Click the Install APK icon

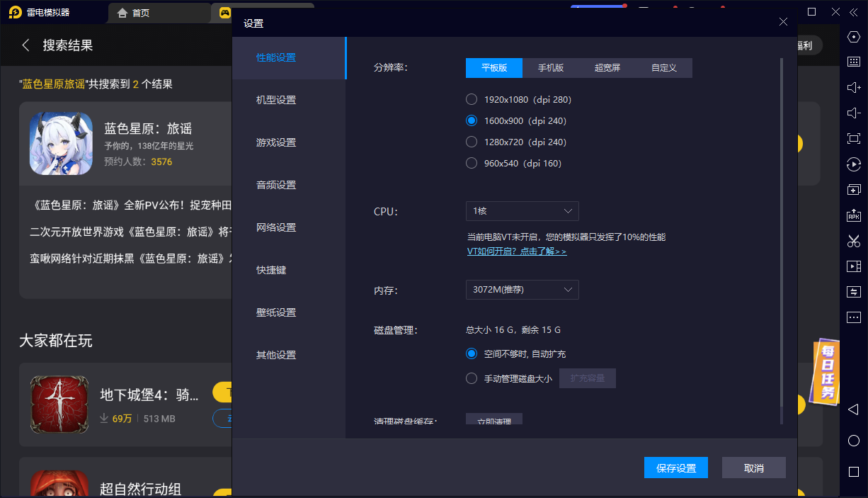tap(853, 215)
